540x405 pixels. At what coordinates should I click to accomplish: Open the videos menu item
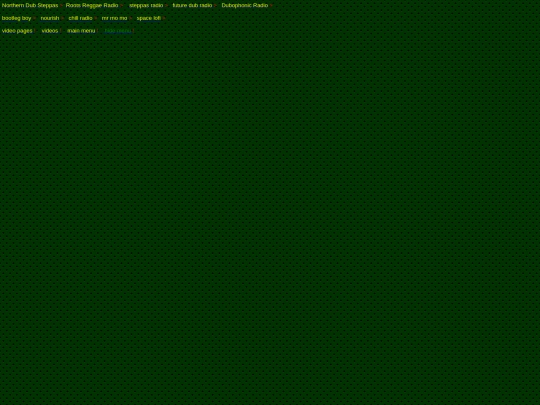click(x=50, y=31)
